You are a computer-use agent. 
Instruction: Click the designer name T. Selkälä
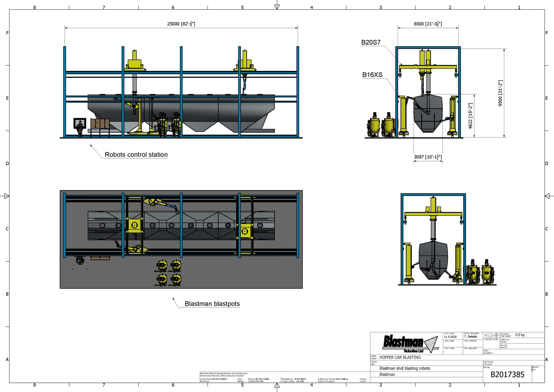(x=470, y=337)
